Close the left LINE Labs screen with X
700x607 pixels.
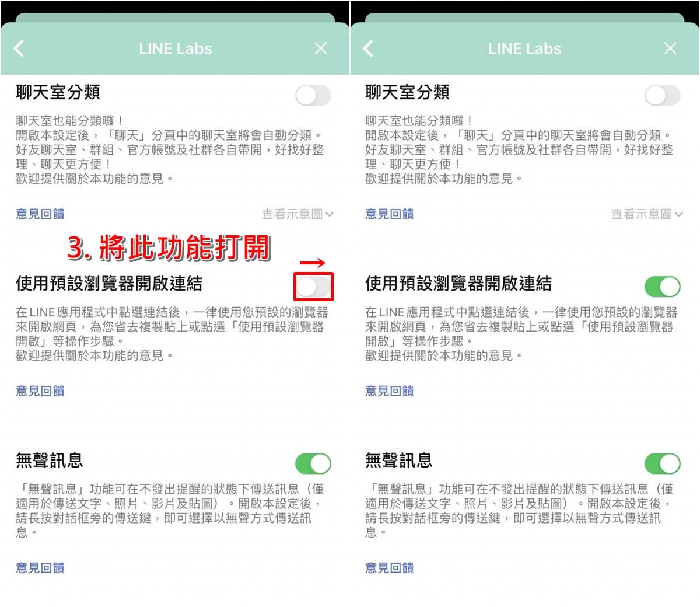[x=321, y=48]
